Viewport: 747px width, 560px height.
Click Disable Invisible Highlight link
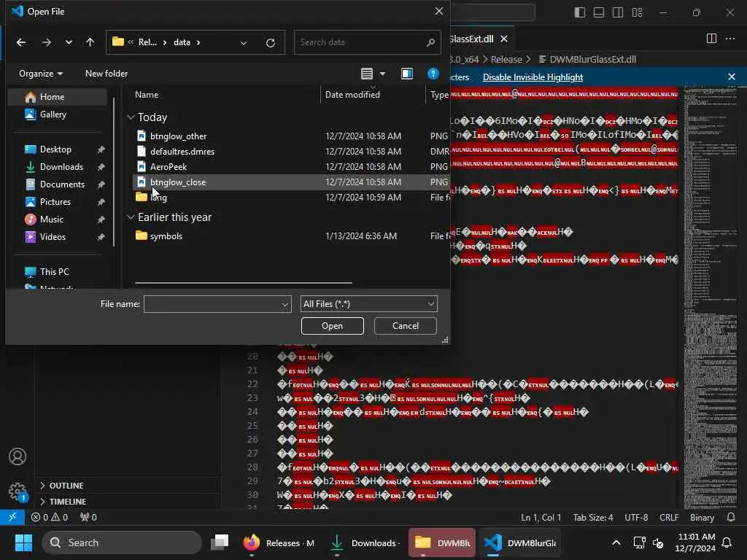point(533,77)
